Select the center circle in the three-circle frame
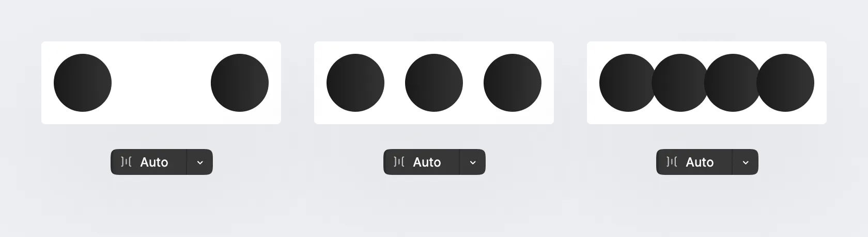 click(x=434, y=83)
